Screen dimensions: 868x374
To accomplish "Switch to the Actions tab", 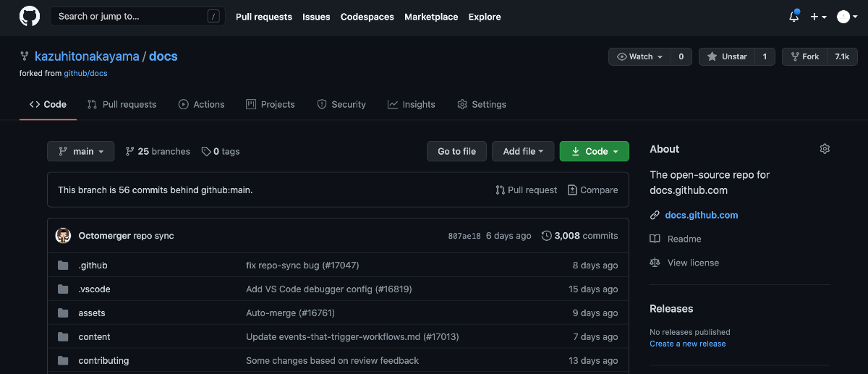I will 202,104.
